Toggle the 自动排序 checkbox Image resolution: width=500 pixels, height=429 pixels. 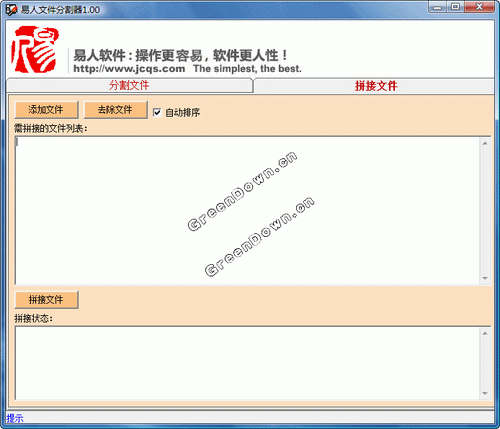[x=157, y=112]
